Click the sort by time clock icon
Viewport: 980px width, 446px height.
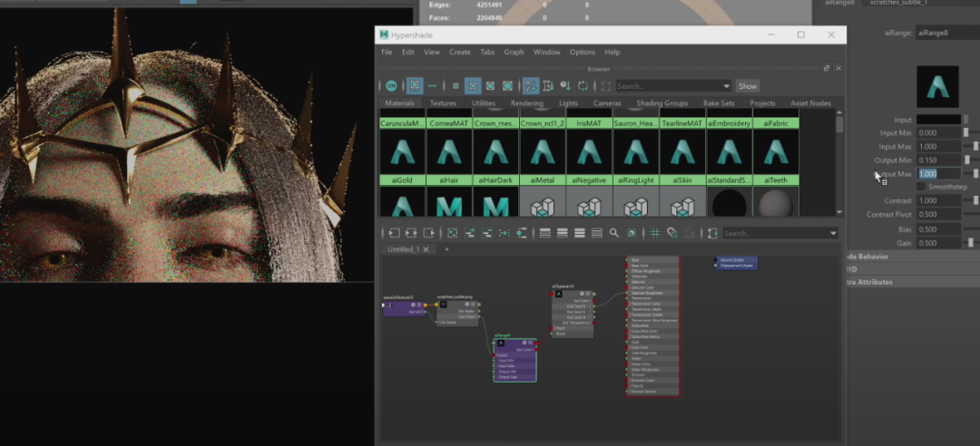(x=565, y=86)
